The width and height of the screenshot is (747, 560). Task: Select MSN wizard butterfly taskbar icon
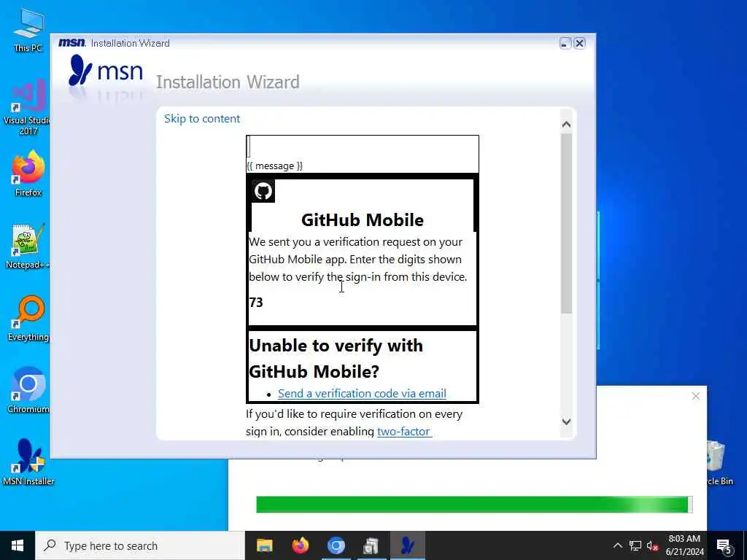407,545
